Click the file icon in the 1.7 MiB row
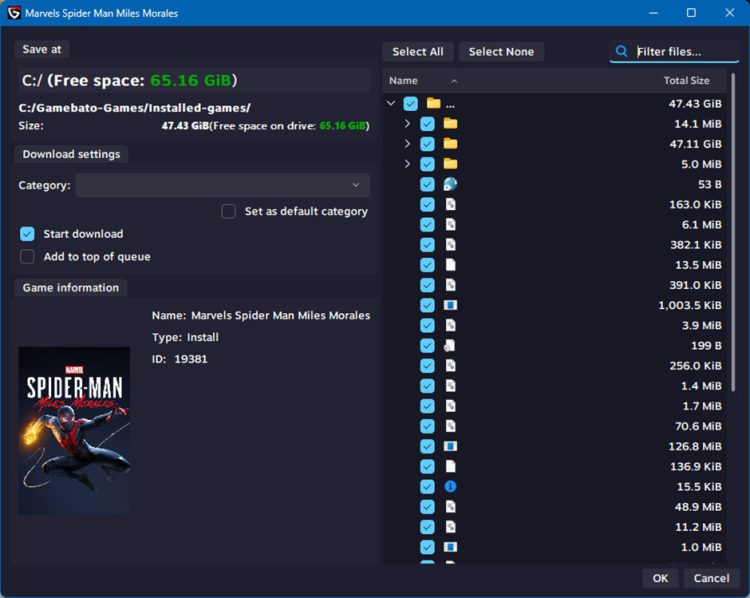Screen dimensions: 750x598 pyautogui.click(x=450, y=406)
